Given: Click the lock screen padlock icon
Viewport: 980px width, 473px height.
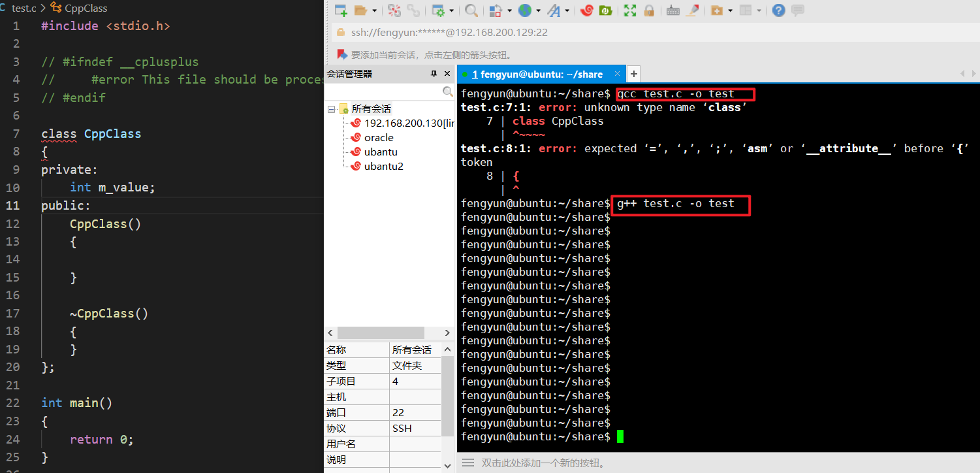Looking at the screenshot, I should coord(648,10).
